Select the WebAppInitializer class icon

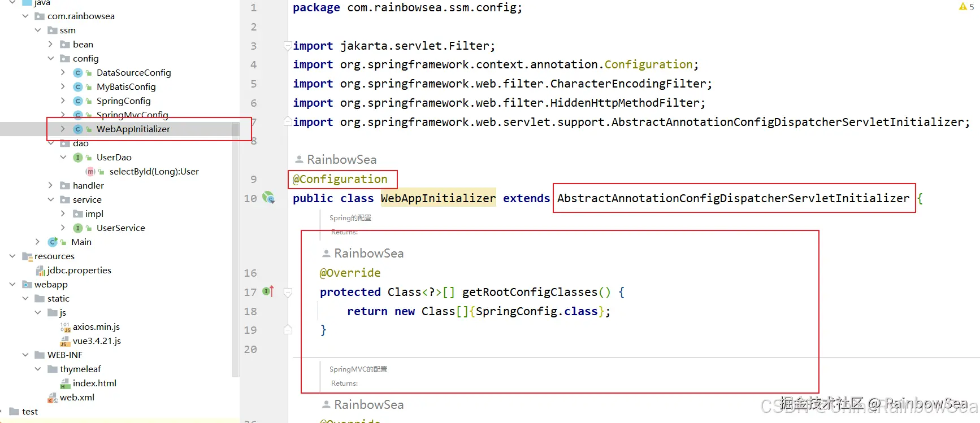click(x=78, y=129)
